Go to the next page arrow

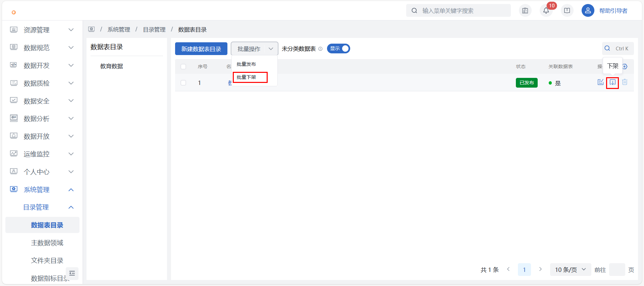click(540, 269)
